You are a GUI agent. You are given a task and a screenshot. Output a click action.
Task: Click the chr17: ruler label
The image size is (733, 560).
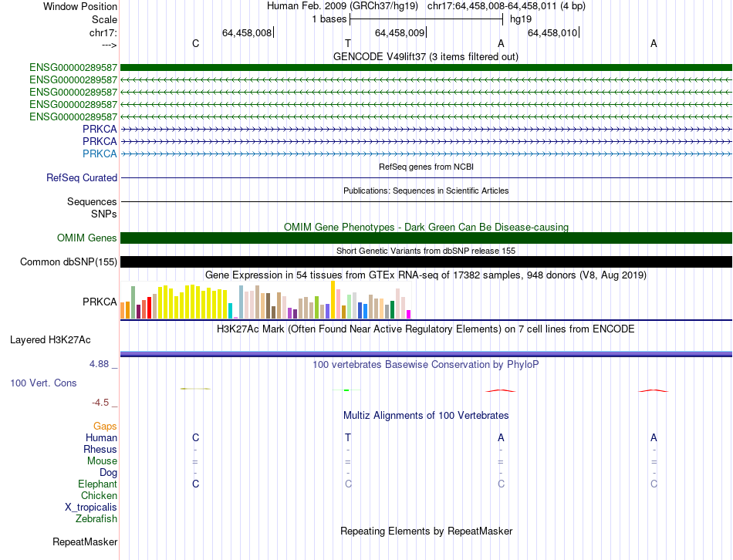point(103,32)
